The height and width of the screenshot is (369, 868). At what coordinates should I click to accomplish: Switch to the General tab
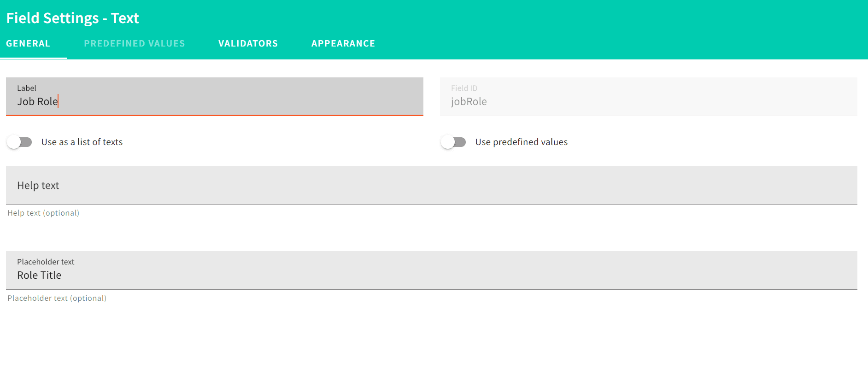pos(28,43)
